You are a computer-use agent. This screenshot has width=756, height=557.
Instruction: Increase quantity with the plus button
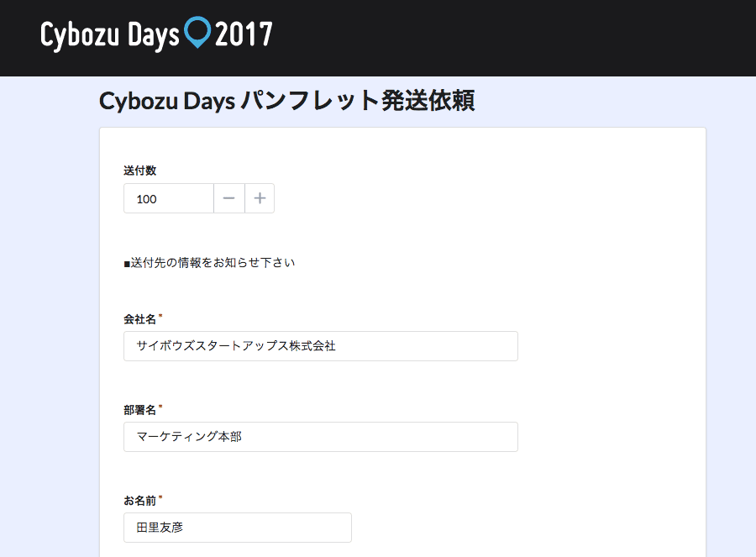point(260,198)
